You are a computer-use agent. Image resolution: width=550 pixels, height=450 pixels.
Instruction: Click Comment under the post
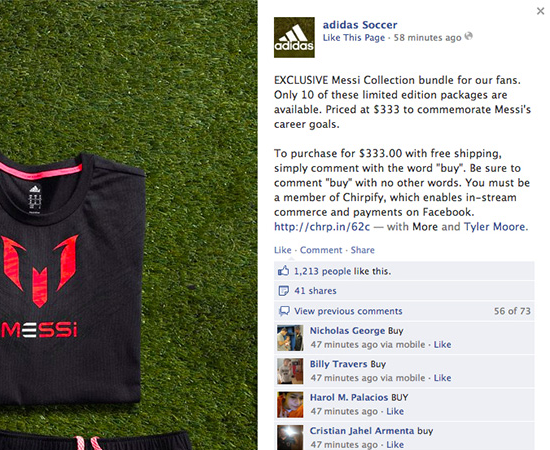click(321, 250)
